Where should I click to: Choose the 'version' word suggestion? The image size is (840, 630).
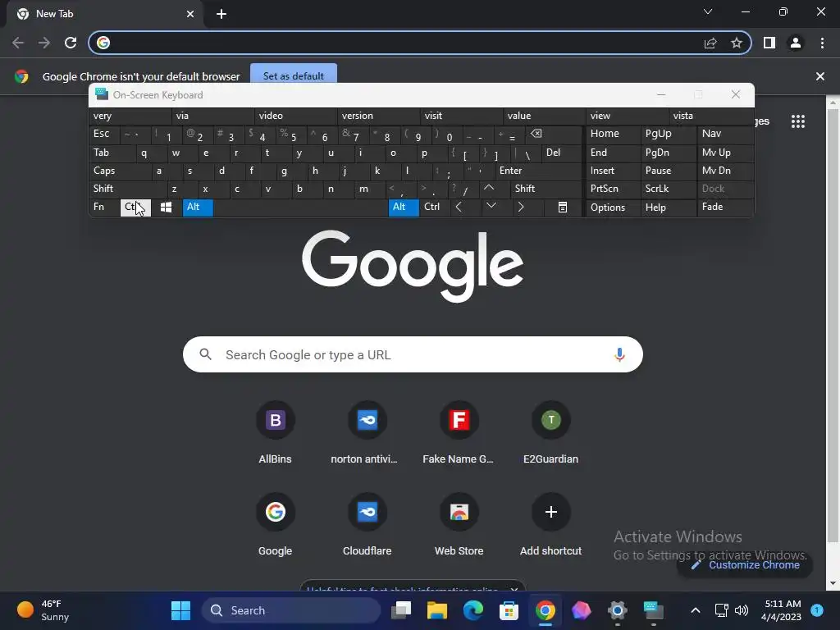click(379, 116)
